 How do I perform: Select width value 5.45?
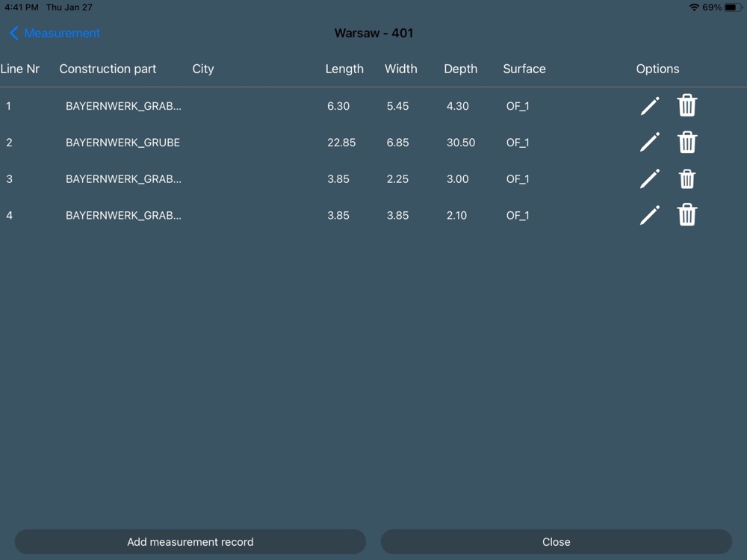coord(398,106)
